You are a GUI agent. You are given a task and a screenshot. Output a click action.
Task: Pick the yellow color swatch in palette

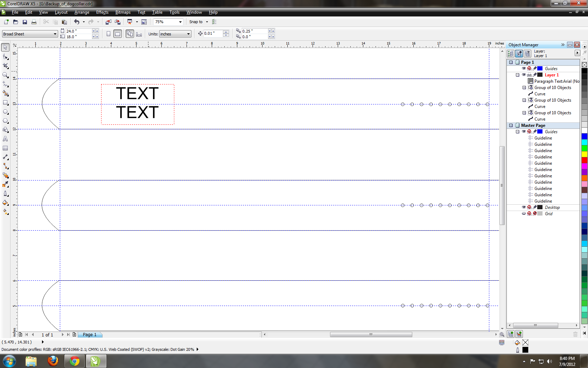coord(584,154)
